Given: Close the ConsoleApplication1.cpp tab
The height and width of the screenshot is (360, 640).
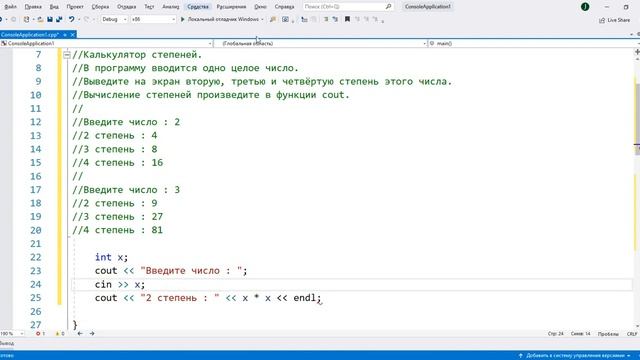Looking at the screenshot, I should tap(72, 35).
